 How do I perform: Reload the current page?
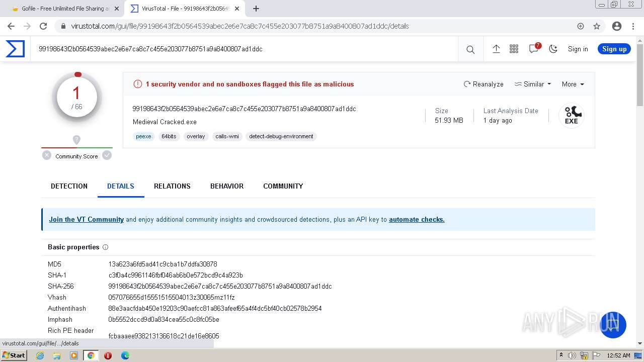43,26
